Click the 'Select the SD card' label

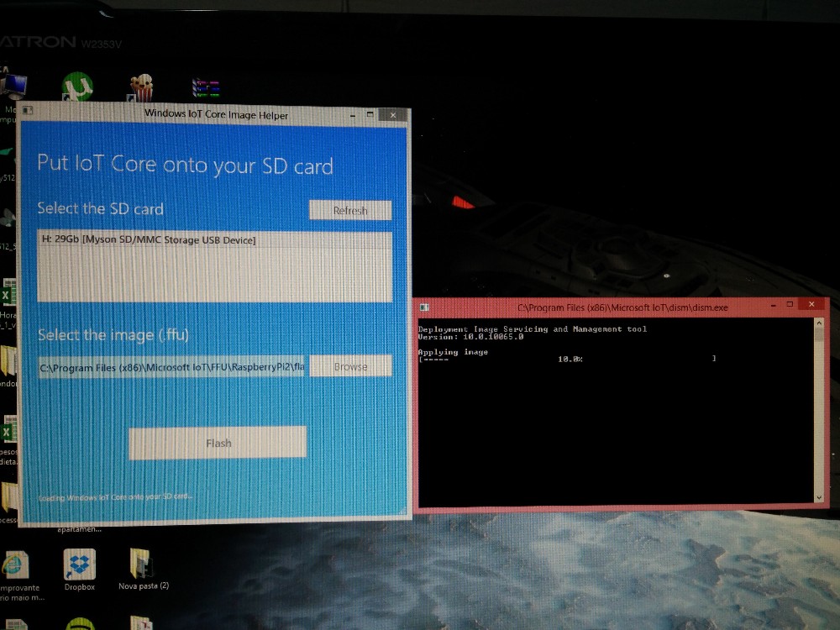100,208
